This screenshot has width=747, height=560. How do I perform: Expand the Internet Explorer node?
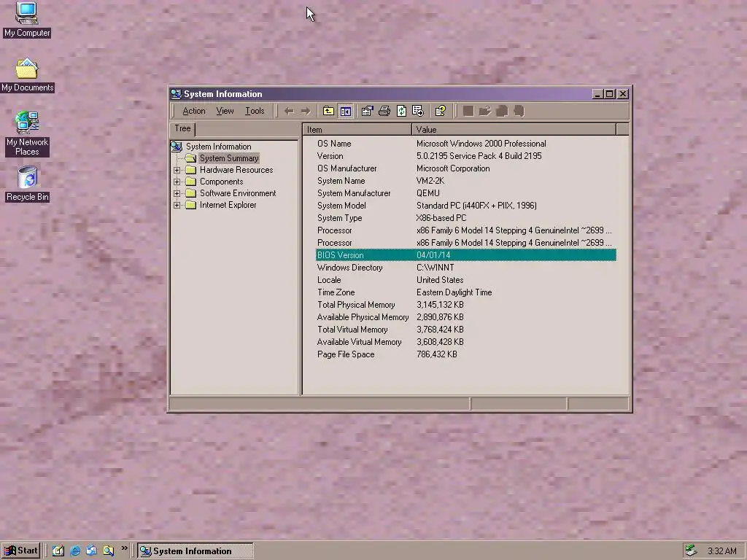click(177, 205)
